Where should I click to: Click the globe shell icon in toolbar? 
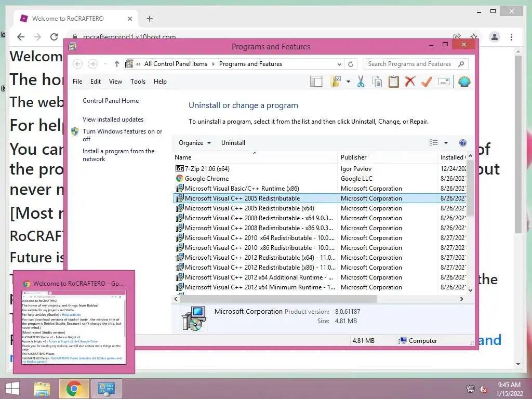(464, 82)
